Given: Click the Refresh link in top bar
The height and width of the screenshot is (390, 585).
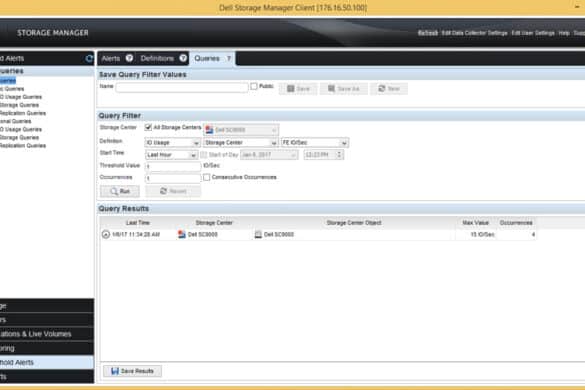Looking at the screenshot, I should click(428, 33).
